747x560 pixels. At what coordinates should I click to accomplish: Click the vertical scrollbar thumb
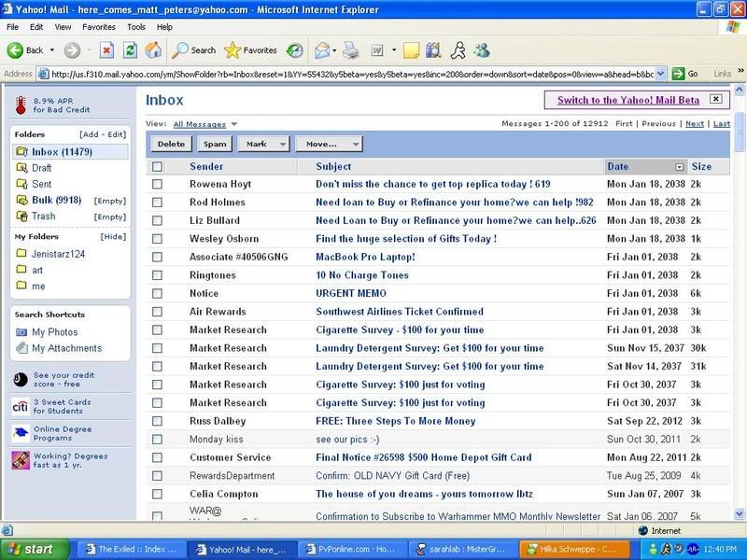click(740, 132)
